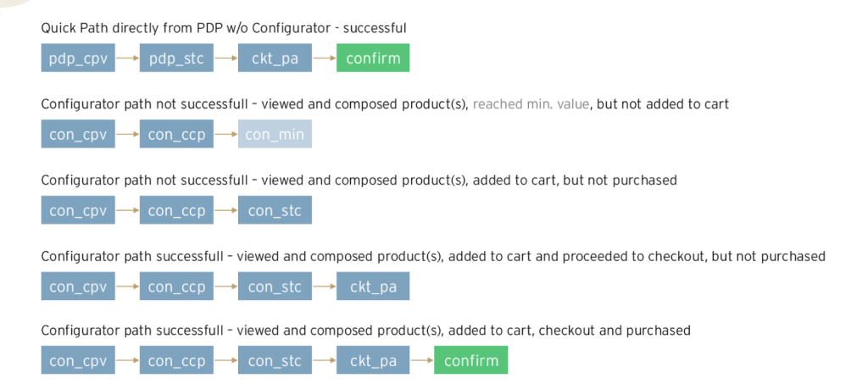Screen dimensions: 868x389
Task: Click con_stc box in the not-purchased row
Action: (x=275, y=210)
